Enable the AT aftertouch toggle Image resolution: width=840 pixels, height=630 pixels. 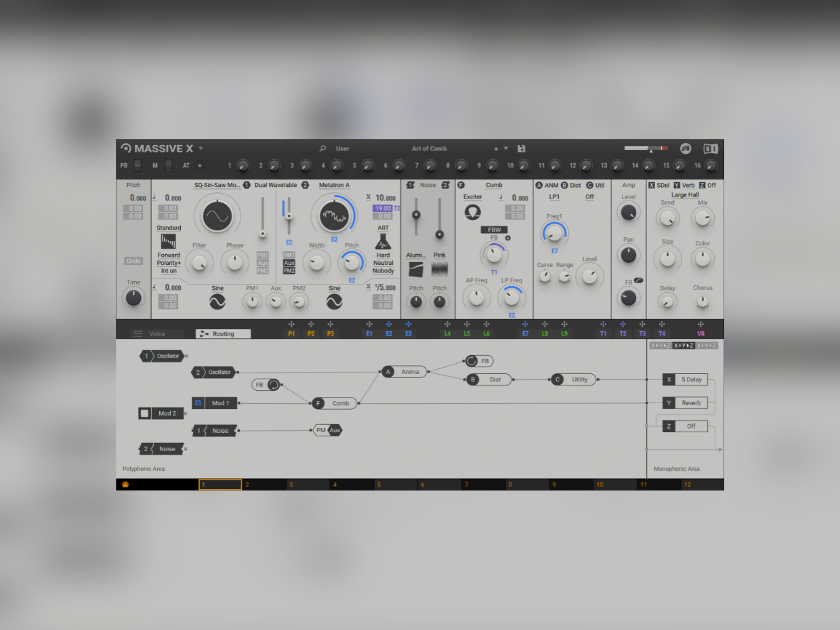(x=198, y=165)
